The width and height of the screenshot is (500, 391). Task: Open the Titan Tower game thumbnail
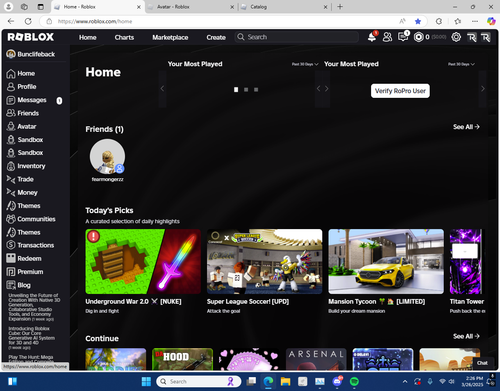466,261
